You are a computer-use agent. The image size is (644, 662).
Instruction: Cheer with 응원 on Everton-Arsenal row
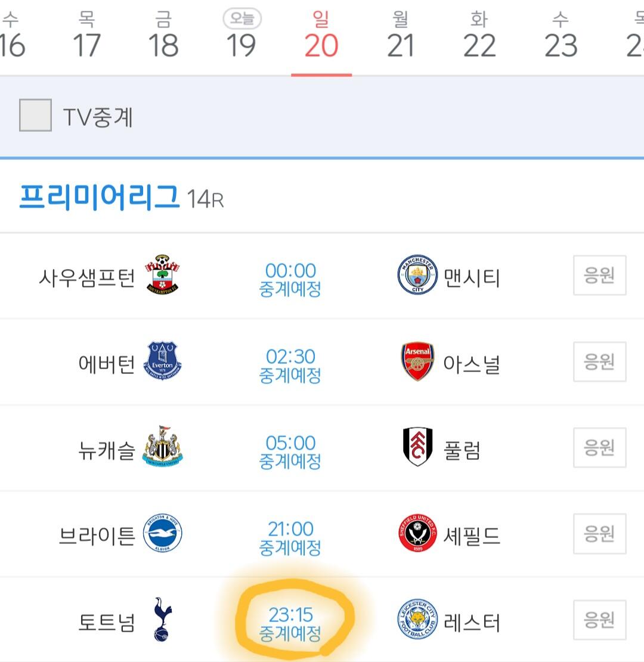point(599,361)
